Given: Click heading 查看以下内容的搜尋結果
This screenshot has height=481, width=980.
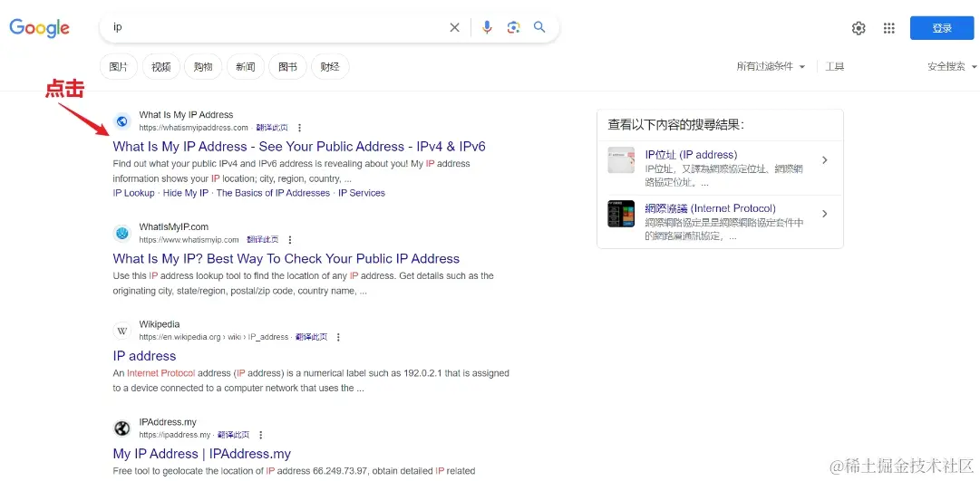Looking at the screenshot, I should (x=675, y=125).
